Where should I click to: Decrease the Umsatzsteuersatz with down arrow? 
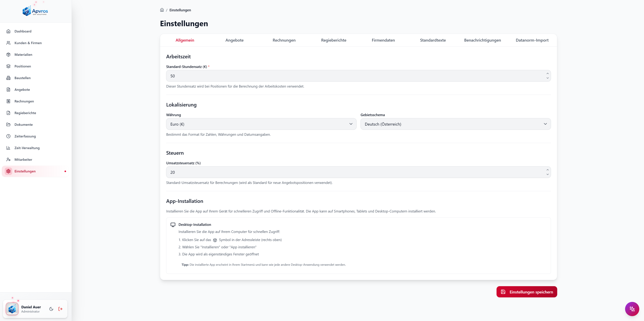tap(547, 174)
